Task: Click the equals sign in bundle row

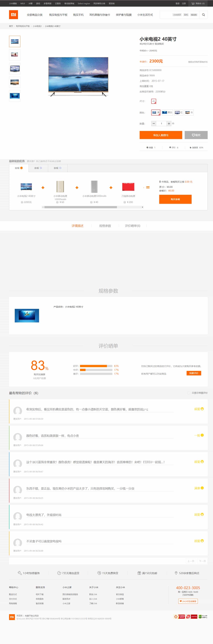Action: 148,187
